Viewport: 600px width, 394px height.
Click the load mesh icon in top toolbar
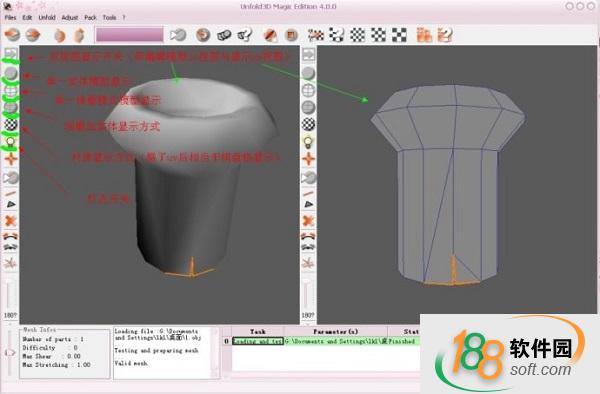click(12, 35)
